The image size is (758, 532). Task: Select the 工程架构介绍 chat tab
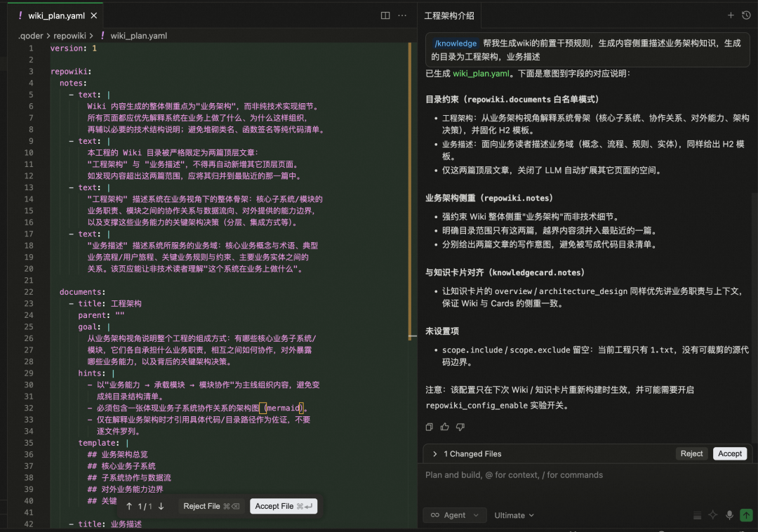(449, 16)
